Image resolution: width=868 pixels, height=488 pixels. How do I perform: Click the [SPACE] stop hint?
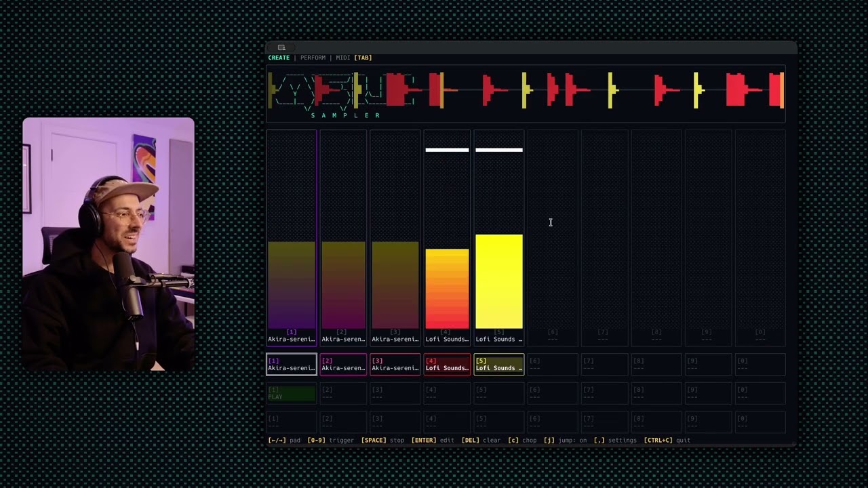[382, 441]
